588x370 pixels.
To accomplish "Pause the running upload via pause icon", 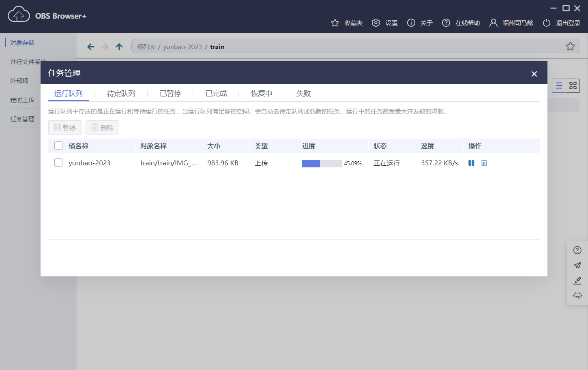I will click(x=471, y=163).
